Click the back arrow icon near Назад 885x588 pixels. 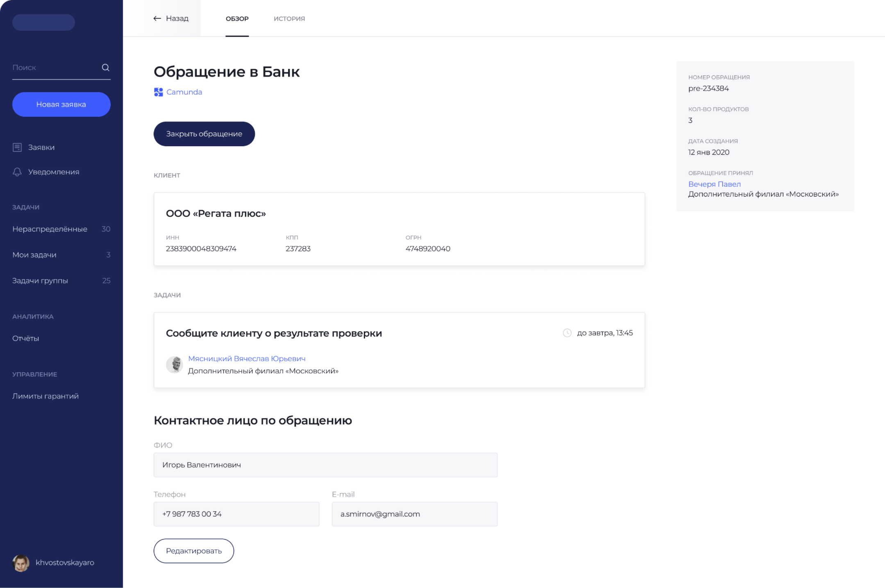click(157, 18)
